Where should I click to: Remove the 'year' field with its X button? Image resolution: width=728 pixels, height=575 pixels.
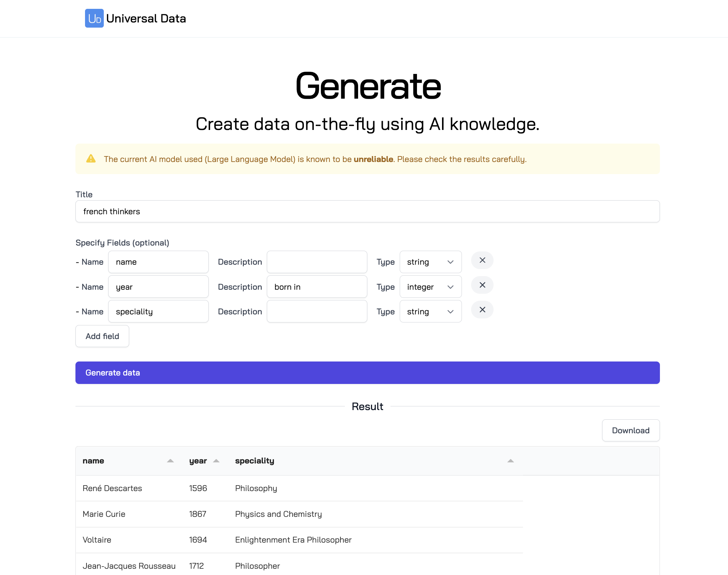pyautogui.click(x=482, y=285)
